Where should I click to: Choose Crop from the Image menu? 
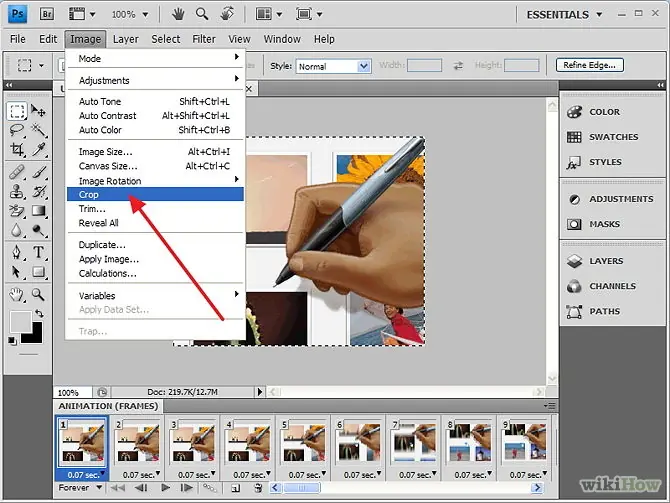click(x=156, y=194)
